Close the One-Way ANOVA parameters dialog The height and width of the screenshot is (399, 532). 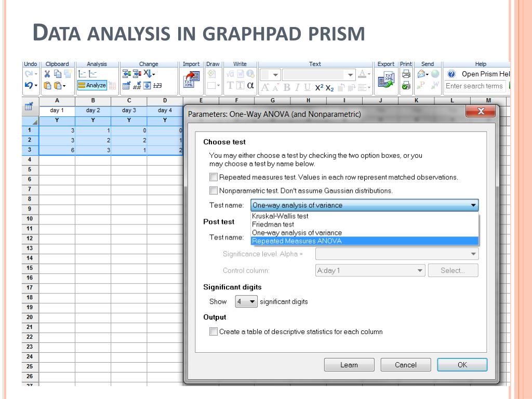(x=481, y=112)
